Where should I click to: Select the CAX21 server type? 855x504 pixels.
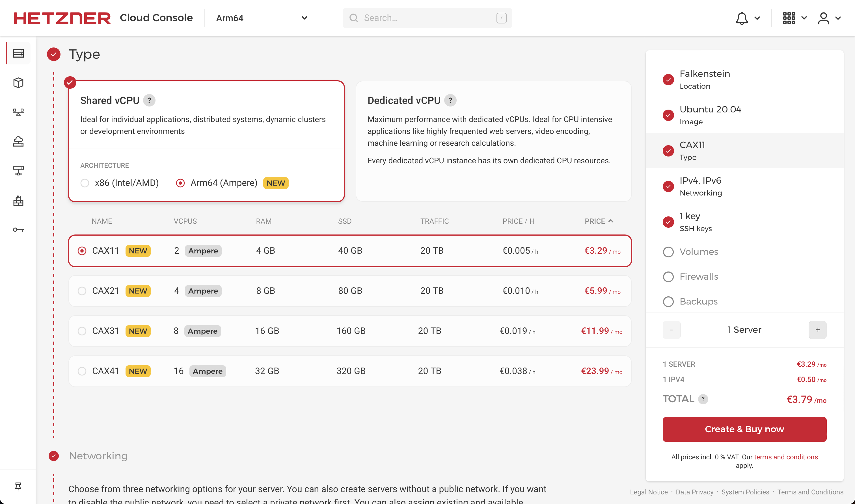[x=82, y=291]
